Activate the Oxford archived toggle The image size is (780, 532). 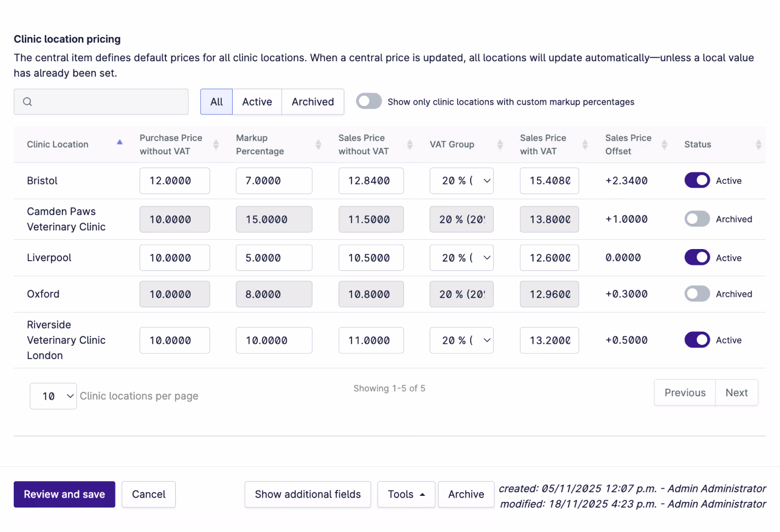[x=697, y=293]
